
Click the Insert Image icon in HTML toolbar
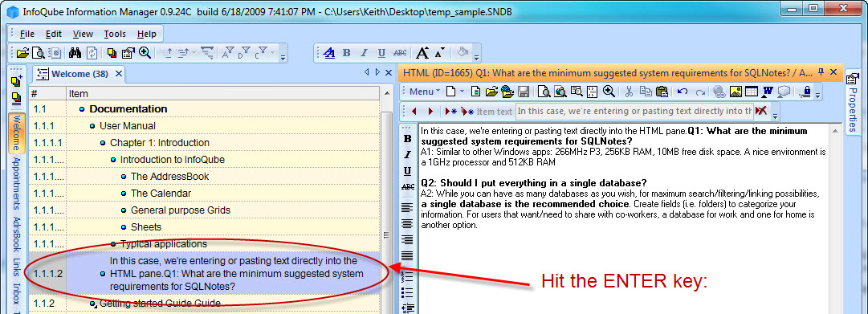[x=736, y=92]
